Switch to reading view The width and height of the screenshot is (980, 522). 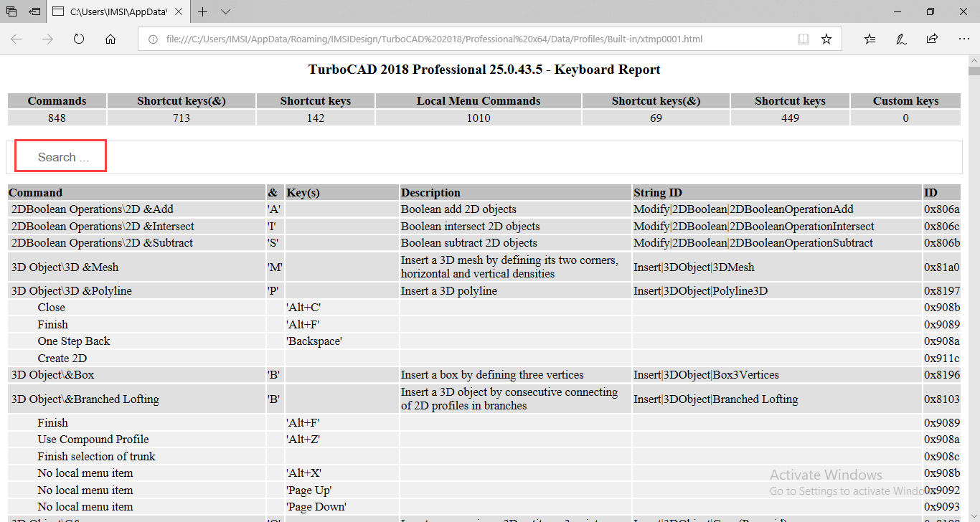pos(804,39)
